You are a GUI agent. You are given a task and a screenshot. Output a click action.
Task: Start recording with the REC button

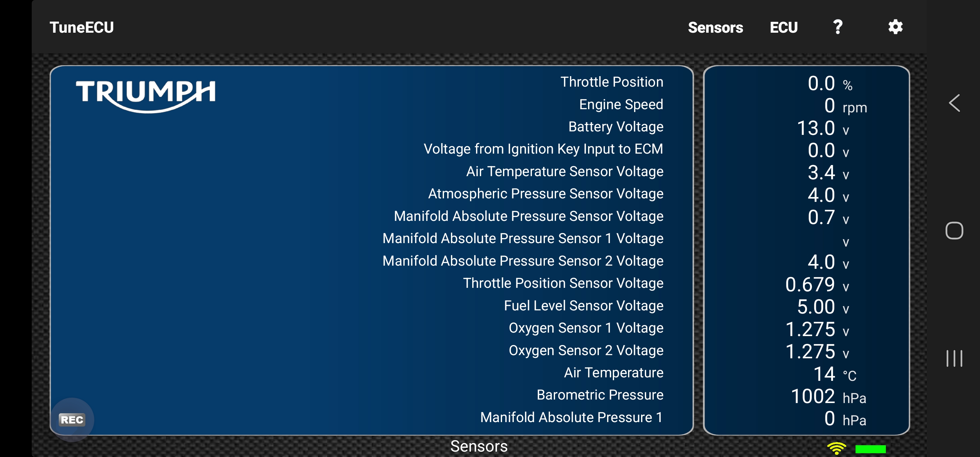tap(72, 419)
